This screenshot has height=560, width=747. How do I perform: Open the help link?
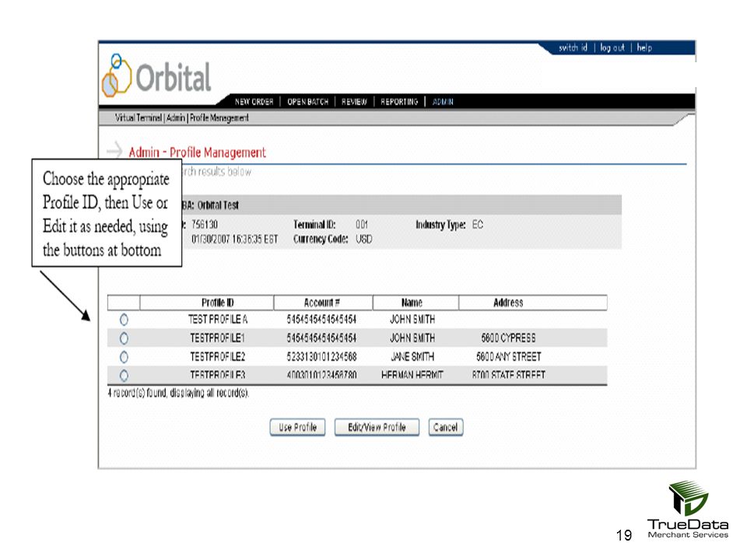click(644, 47)
